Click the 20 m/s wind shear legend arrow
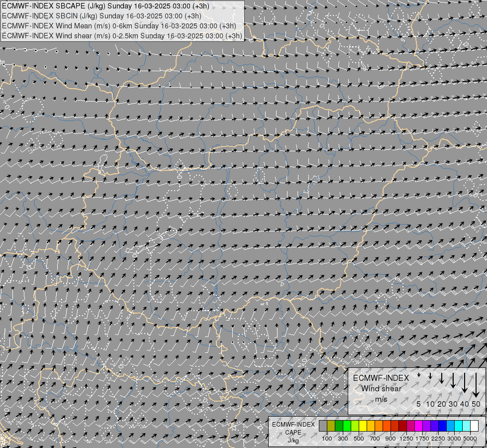 click(442, 378)
